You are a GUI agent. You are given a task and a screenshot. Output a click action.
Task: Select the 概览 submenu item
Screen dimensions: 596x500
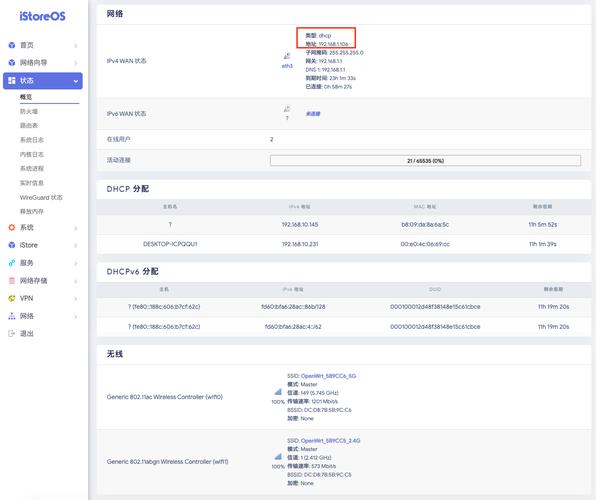26,97
